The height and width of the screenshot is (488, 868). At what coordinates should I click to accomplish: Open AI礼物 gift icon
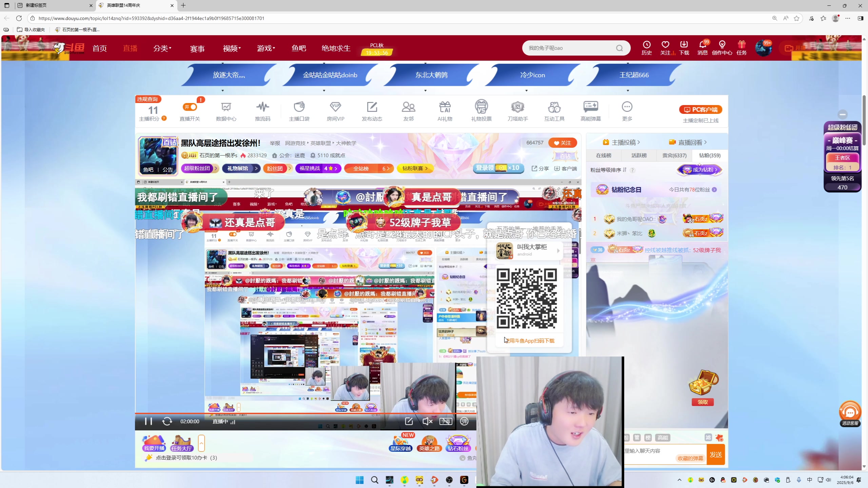coord(445,111)
